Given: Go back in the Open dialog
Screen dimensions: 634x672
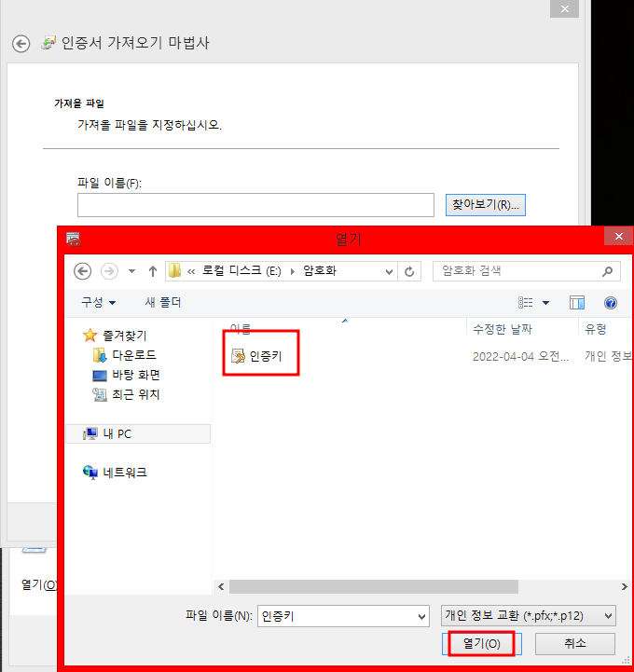Looking at the screenshot, I should [x=82, y=271].
